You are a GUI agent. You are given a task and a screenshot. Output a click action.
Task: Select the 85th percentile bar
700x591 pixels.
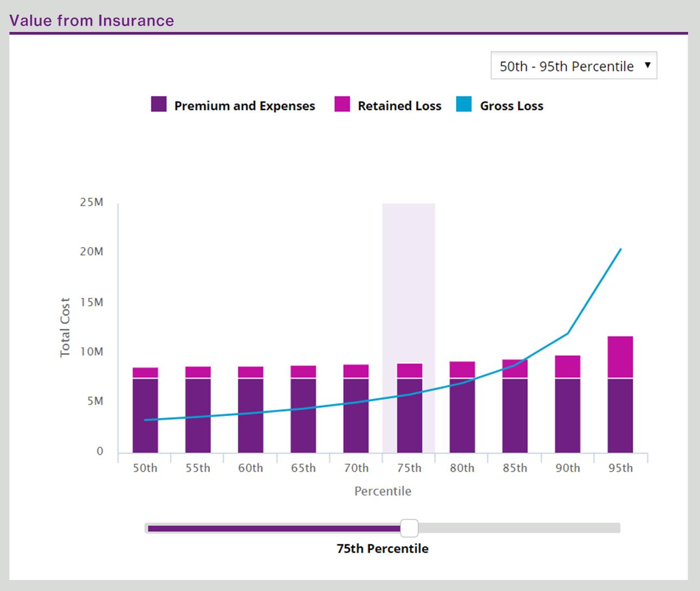tap(515, 406)
